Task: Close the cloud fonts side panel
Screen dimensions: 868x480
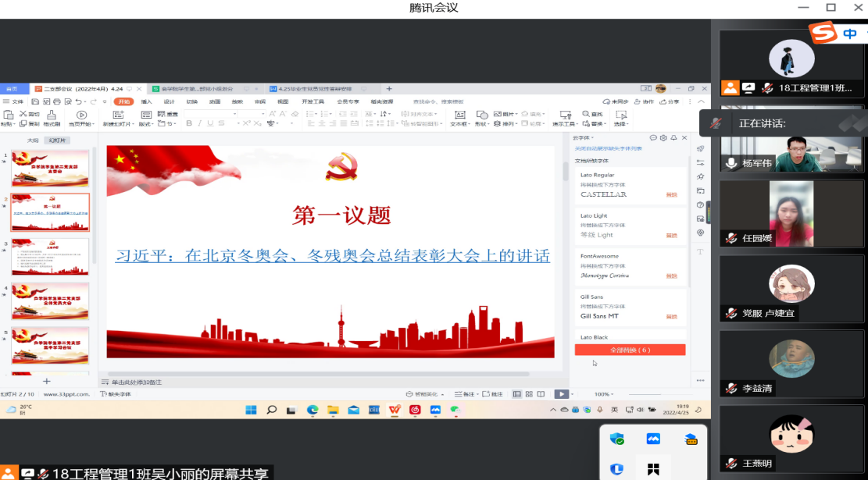Action: (684, 137)
